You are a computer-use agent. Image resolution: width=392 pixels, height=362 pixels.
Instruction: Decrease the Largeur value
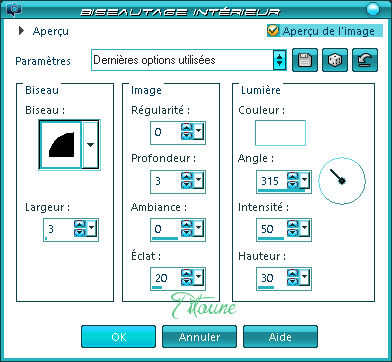(x=79, y=233)
